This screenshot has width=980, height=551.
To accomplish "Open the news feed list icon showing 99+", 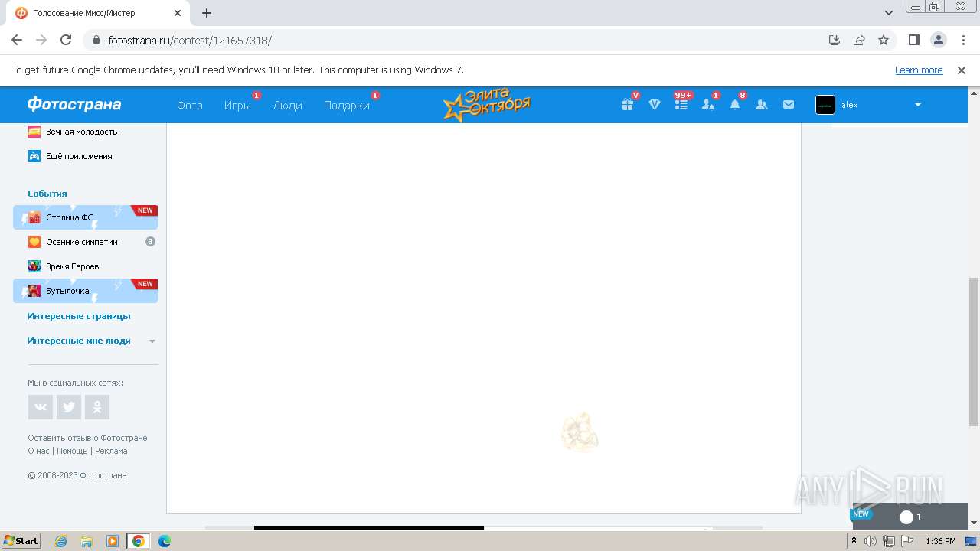I will coord(681,105).
